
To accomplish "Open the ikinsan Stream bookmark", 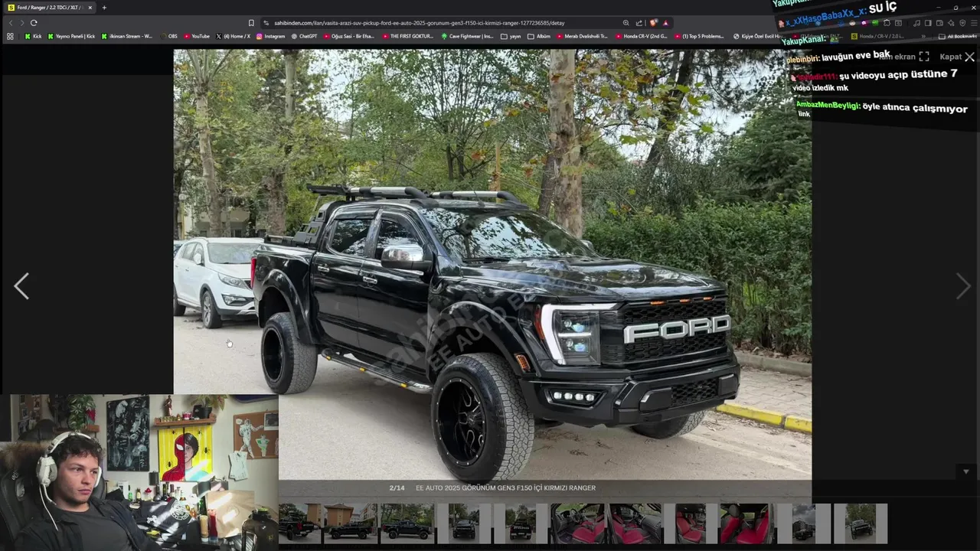I will coord(128,36).
